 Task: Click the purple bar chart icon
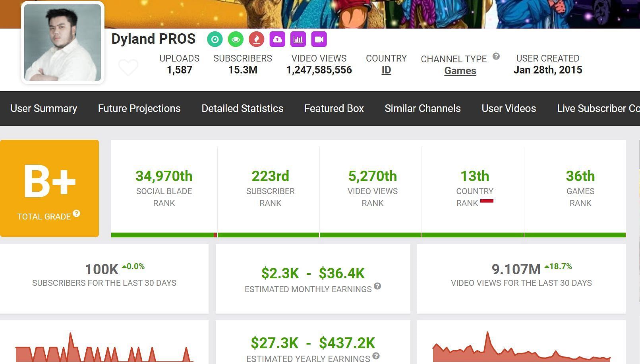[298, 39]
